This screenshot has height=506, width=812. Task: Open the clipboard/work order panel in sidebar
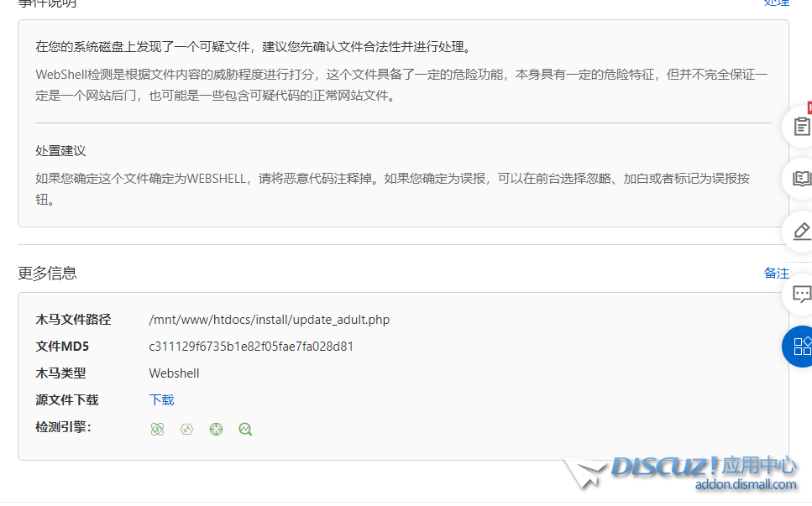coord(802,127)
